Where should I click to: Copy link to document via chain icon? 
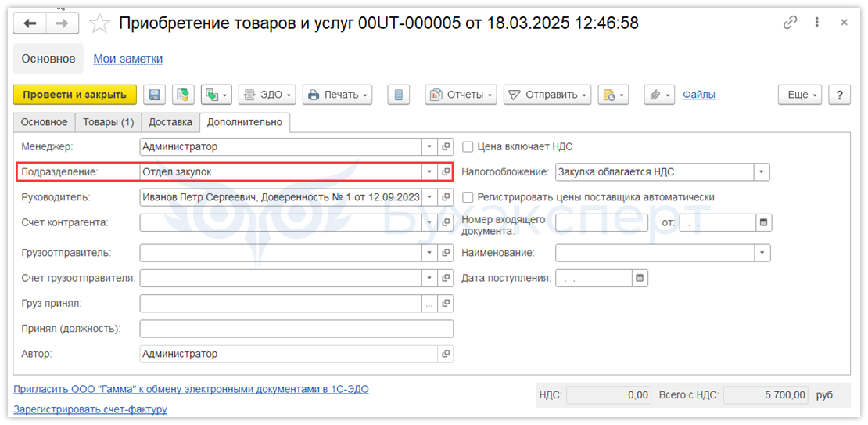(790, 23)
